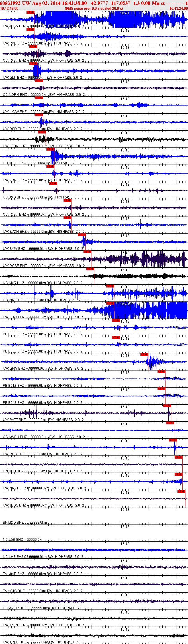This screenshot has width=188, height=644.
Task: Select the NC.LHE EHZ trace label
Action: 43,556
